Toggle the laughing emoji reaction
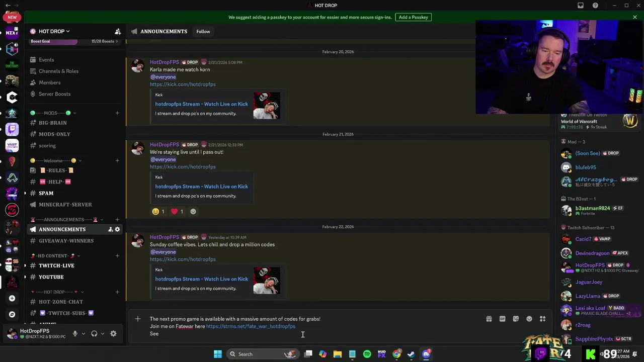This screenshot has width=644, height=362. pos(158,212)
